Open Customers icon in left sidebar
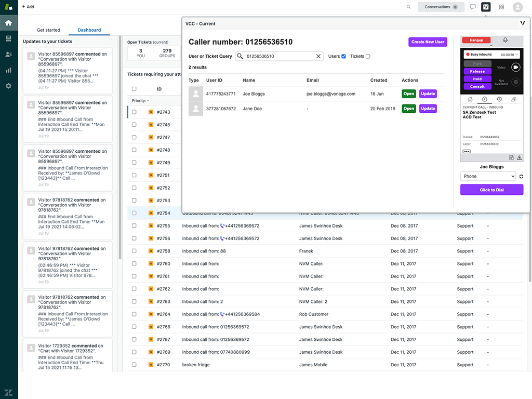The image size is (532, 399). (x=8, y=54)
